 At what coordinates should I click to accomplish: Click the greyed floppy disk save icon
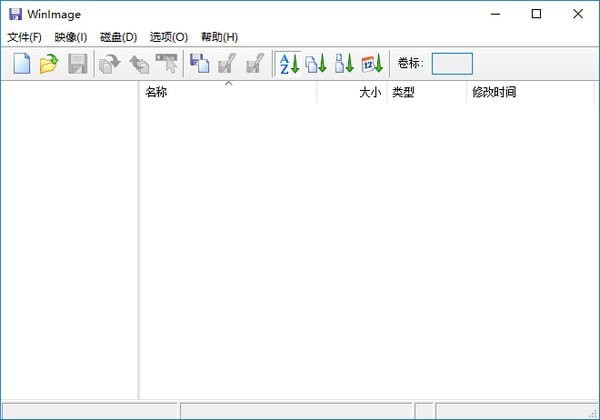click(78, 63)
